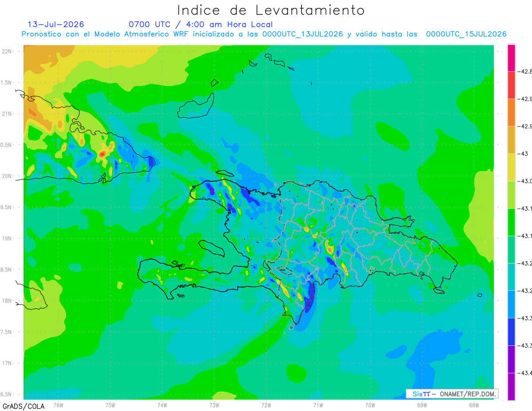Click the "22N" latitude label
Viewport: 532px width, 411px height.
7,51
